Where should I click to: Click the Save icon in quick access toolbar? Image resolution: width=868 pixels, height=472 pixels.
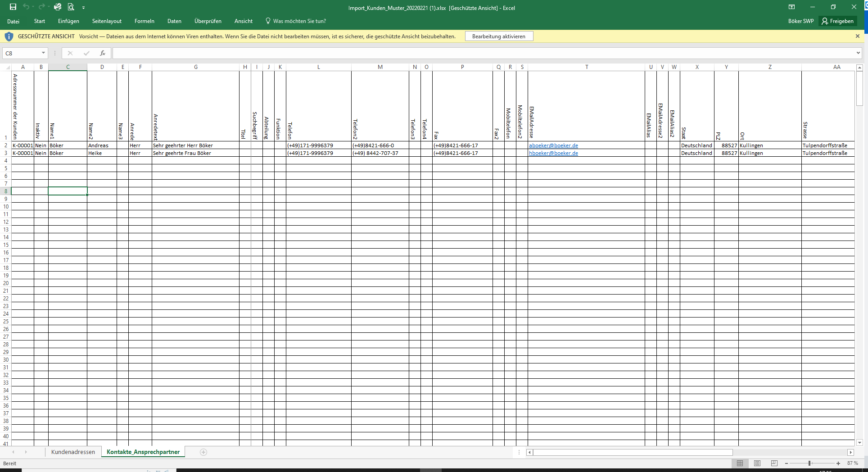(13, 7)
